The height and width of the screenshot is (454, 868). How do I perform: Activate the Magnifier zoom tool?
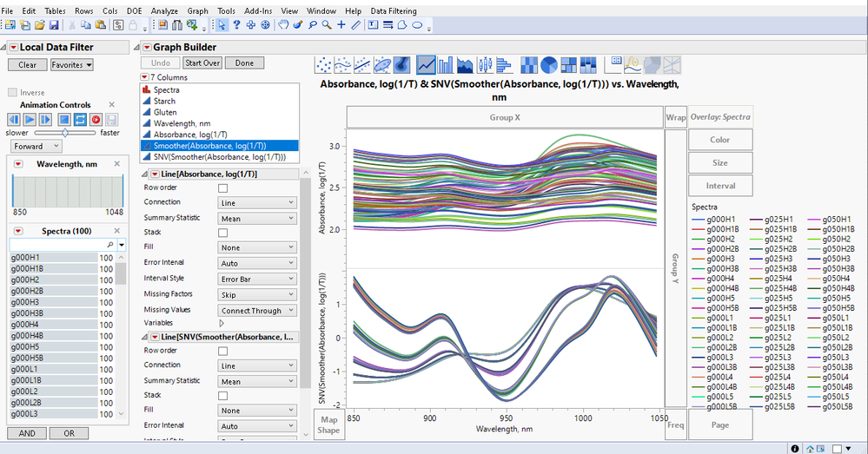[327, 25]
